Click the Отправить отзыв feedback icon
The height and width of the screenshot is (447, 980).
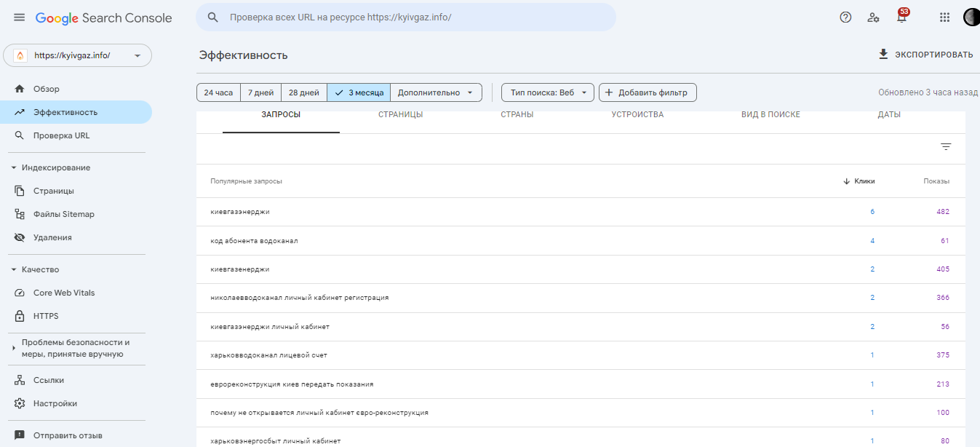20,435
